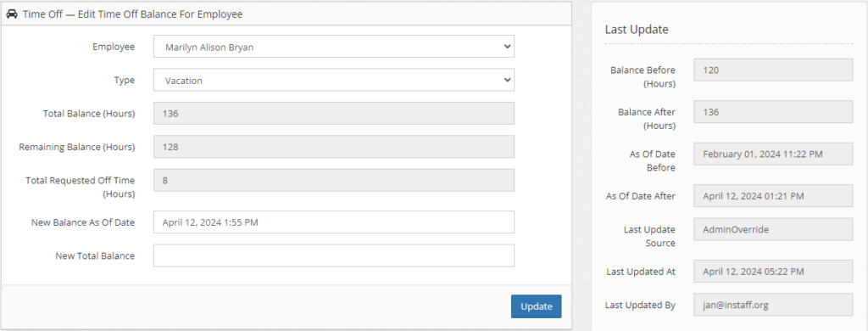Click the Balance After (Hours) field showing 136
The height and width of the screenshot is (331, 868).
click(x=773, y=111)
